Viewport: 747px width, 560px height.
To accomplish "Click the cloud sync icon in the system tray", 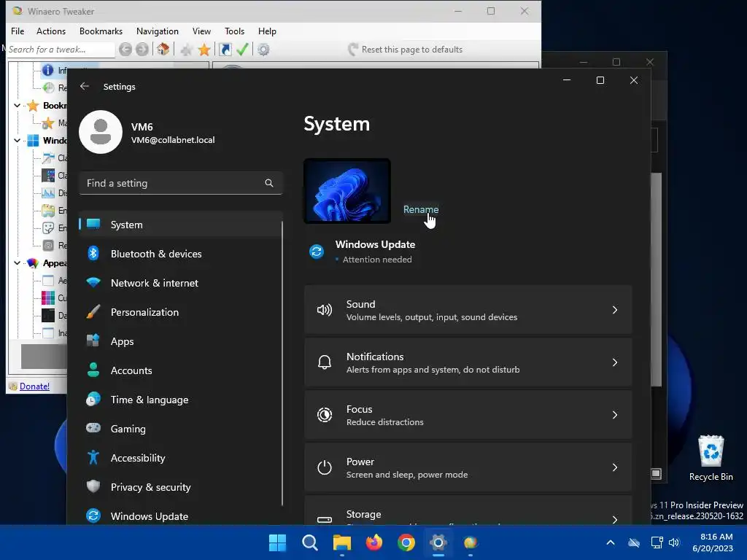I will point(634,542).
